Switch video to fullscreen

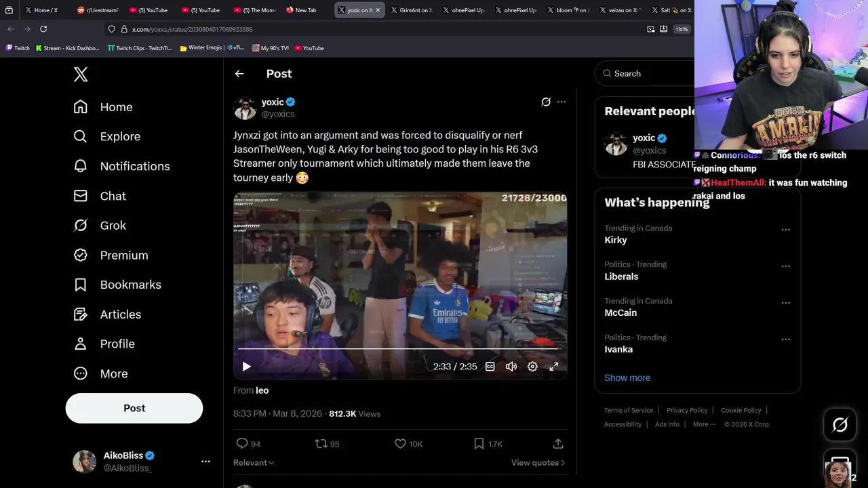(554, 367)
